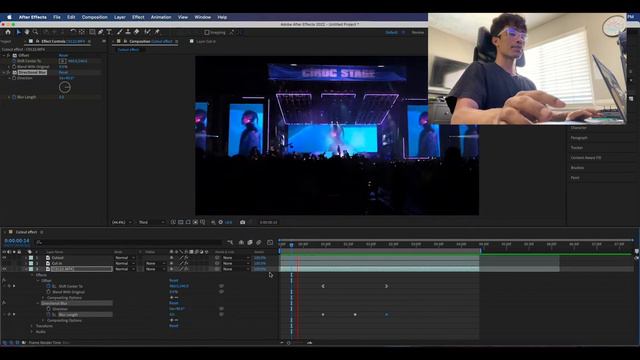Screen dimensions: 640x360
Task: Click Reset for Offset in Effect Controls
Action: tap(63, 56)
